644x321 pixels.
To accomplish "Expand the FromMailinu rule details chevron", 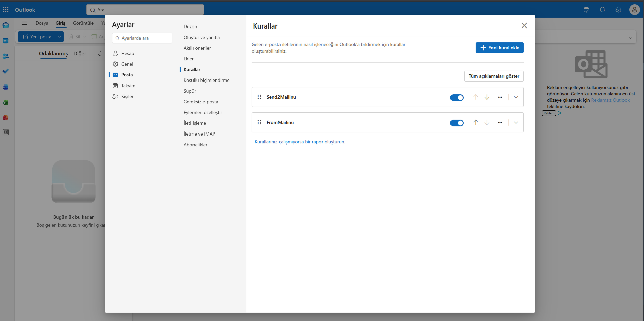I will pos(516,122).
